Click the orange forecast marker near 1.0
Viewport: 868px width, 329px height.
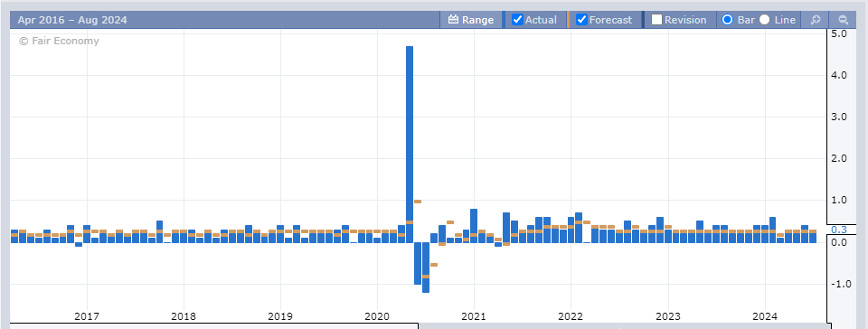[418, 202]
